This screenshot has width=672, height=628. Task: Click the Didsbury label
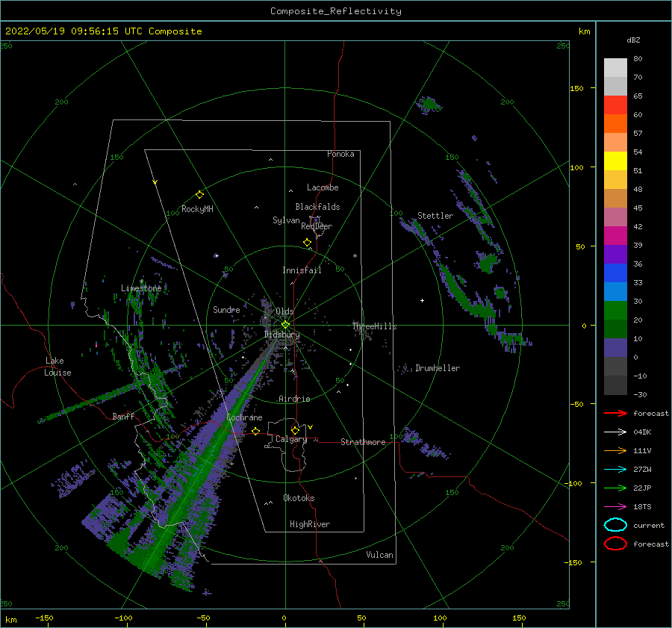(281, 335)
